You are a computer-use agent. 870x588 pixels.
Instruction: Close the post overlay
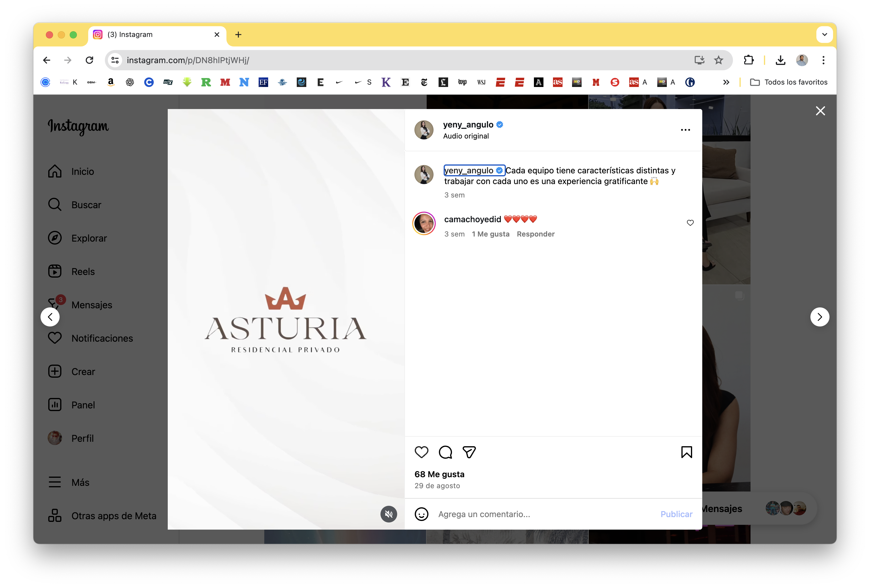(x=820, y=111)
